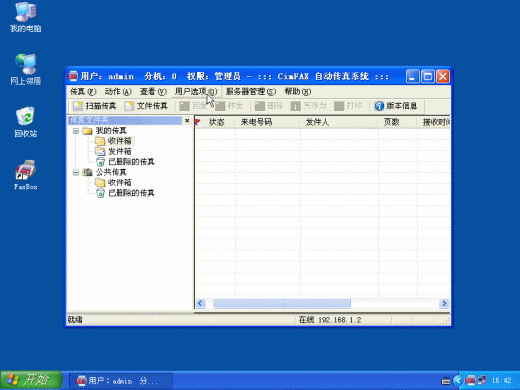This screenshot has height=390, width=520.
Task: Open the 服务器管理 menu
Action: point(251,91)
